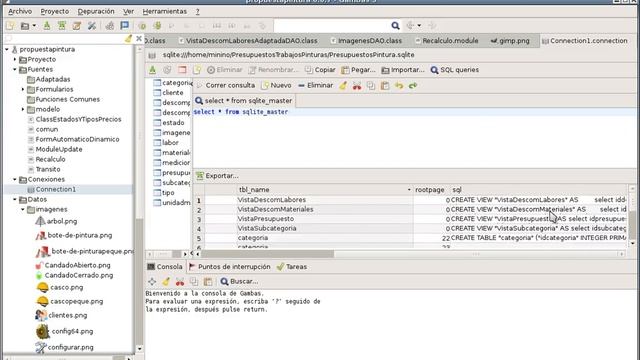Clear the SQL query with the broom icon
The image size is (640, 360).
coord(343,86)
